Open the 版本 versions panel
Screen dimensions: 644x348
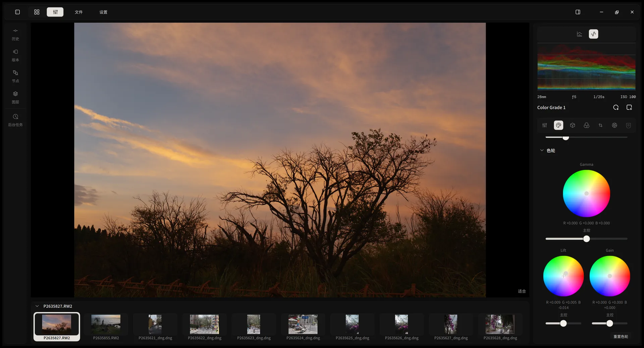pyautogui.click(x=15, y=56)
